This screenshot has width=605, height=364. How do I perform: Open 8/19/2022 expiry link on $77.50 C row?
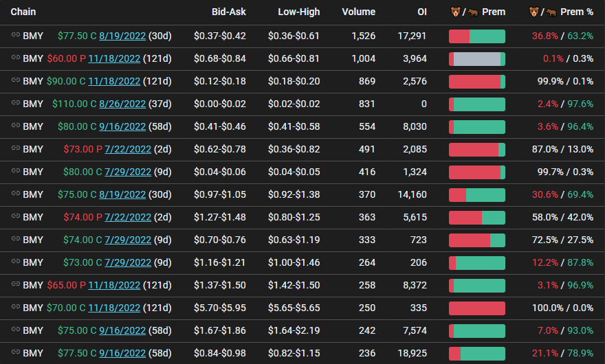pyautogui.click(x=122, y=36)
